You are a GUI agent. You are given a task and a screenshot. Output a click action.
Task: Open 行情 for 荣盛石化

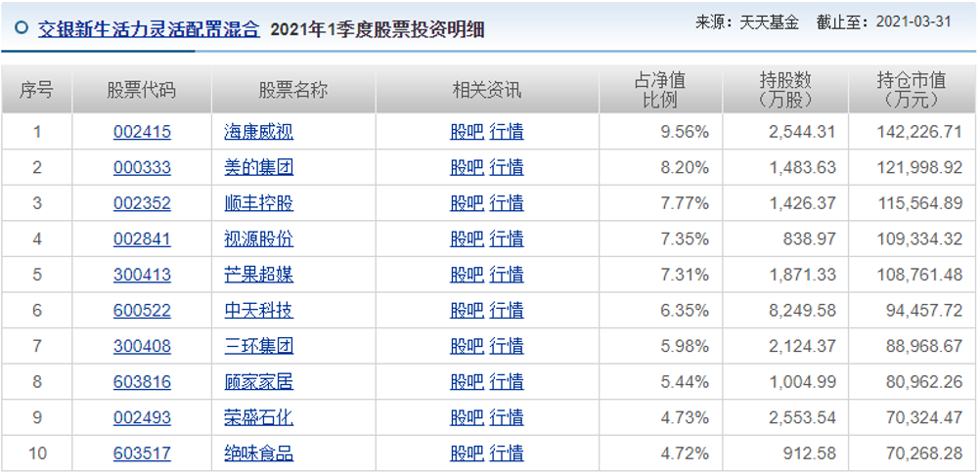[507, 418]
